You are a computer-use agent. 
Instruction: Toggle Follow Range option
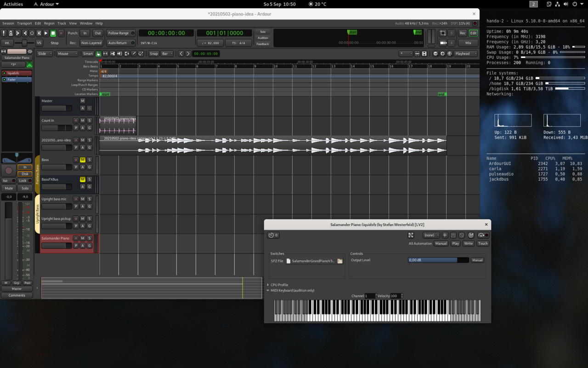click(x=121, y=33)
